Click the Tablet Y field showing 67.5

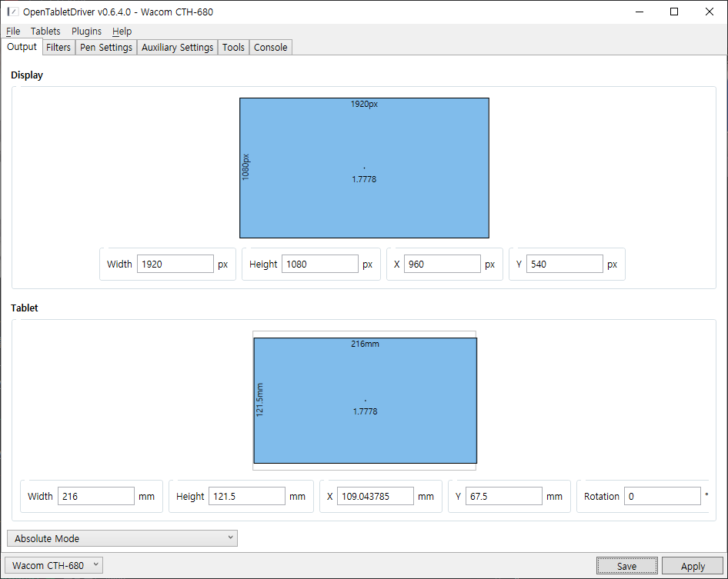pos(504,496)
